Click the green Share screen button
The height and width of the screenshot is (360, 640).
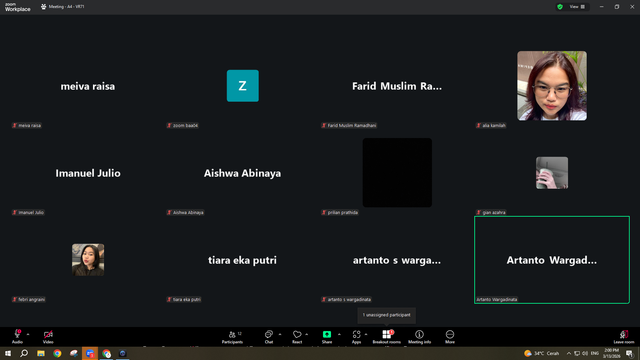[x=327, y=337]
